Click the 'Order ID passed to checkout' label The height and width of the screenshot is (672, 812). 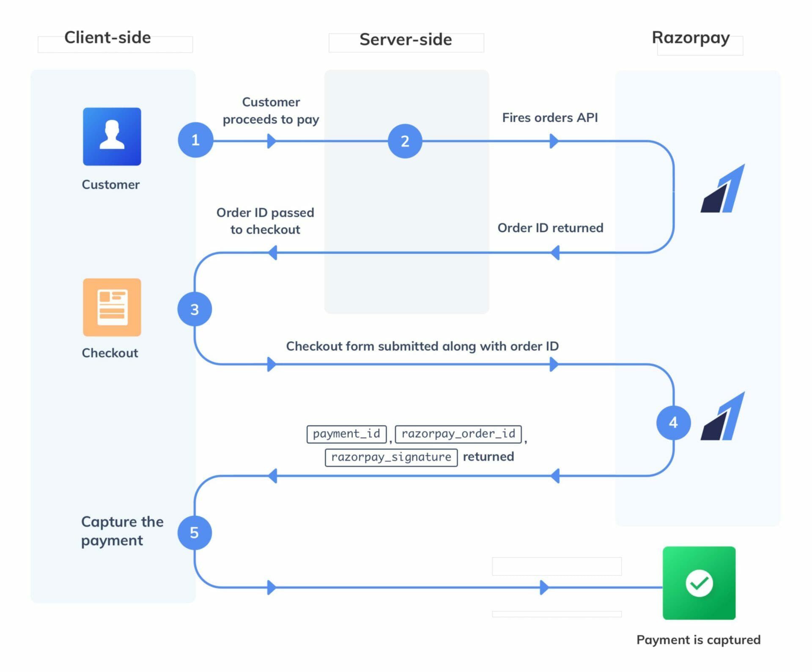(x=265, y=221)
